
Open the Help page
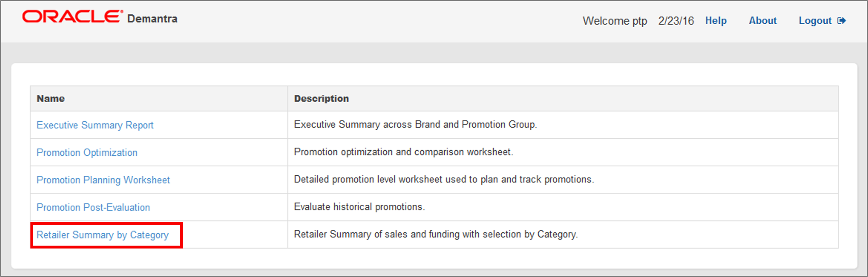(x=715, y=20)
